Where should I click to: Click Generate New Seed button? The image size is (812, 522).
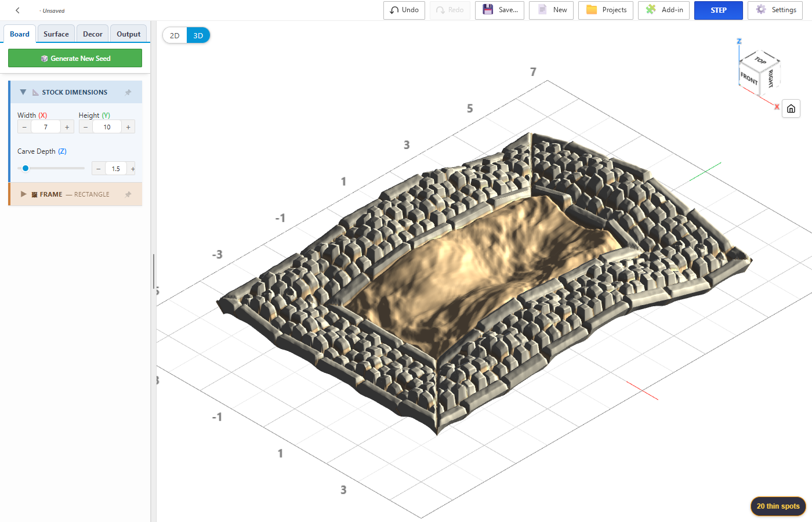pyautogui.click(x=75, y=58)
